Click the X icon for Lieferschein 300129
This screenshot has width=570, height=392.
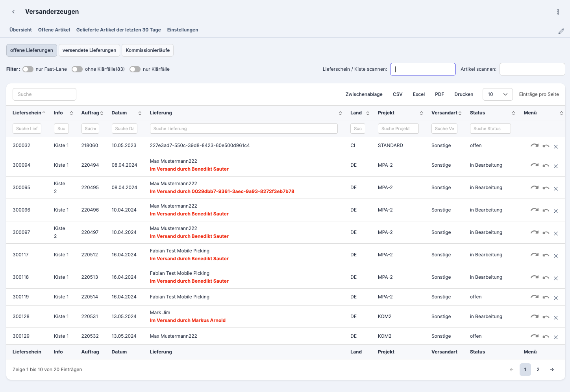[x=556, y=337]
